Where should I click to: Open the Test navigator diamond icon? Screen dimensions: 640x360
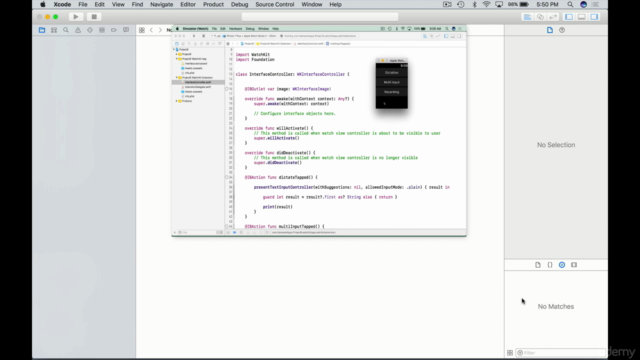[x=90, y=30]
